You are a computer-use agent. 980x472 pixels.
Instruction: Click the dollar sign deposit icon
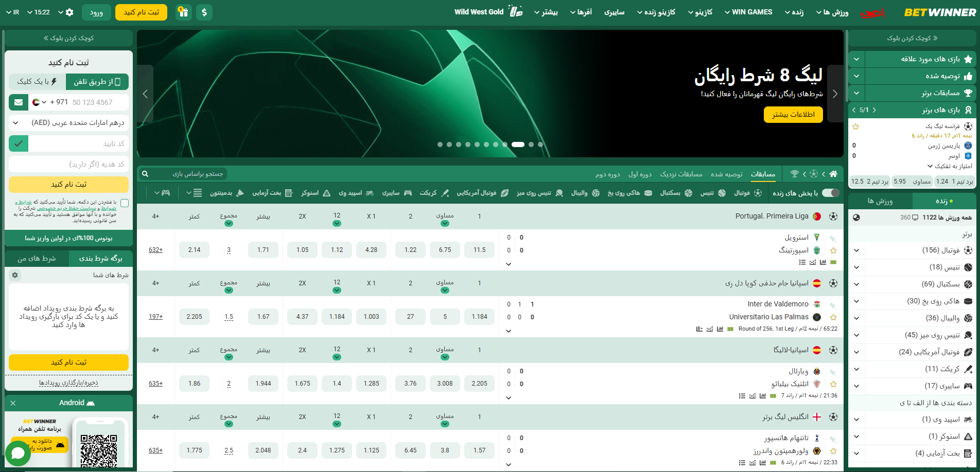tap(204, 12)
